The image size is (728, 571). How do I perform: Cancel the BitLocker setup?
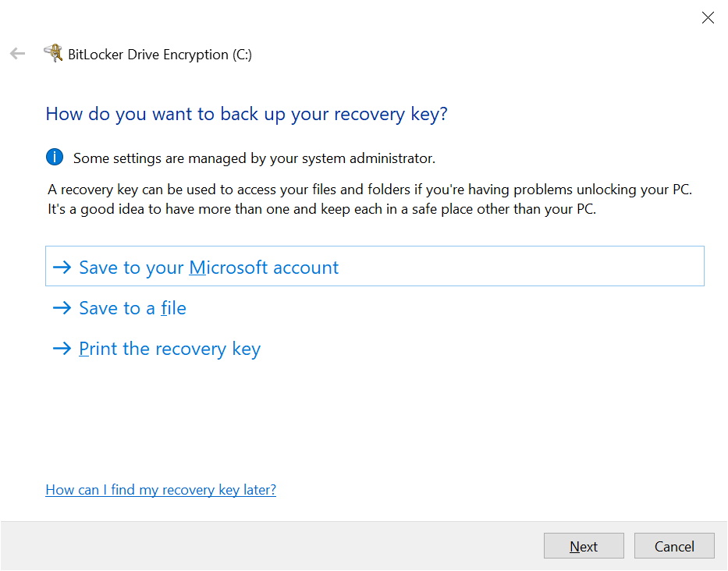[x=674, y=546]
